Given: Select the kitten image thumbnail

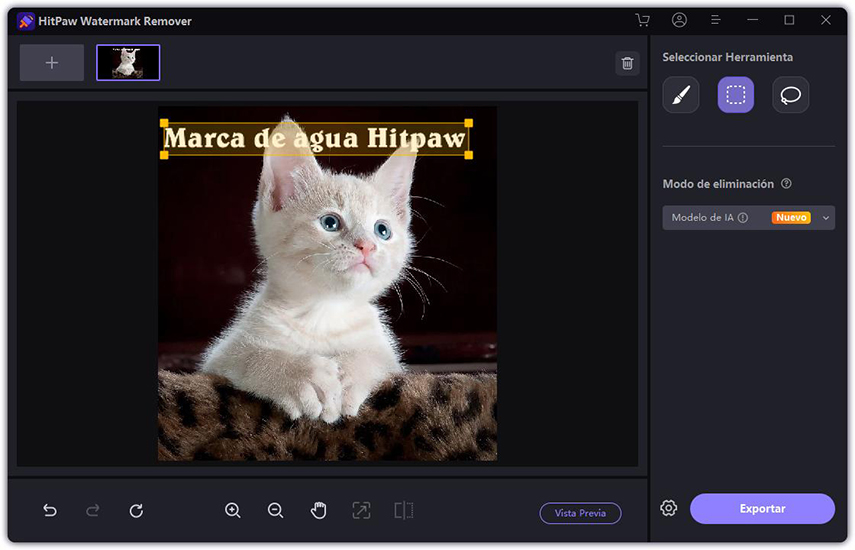Looking at the screenshot, I should pos(128,63).
